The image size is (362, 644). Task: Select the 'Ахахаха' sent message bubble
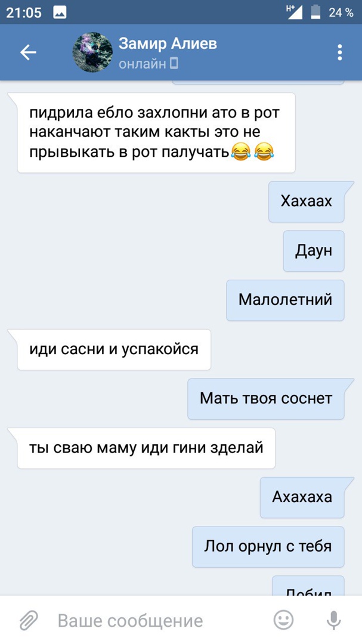[x=302, y=497]
